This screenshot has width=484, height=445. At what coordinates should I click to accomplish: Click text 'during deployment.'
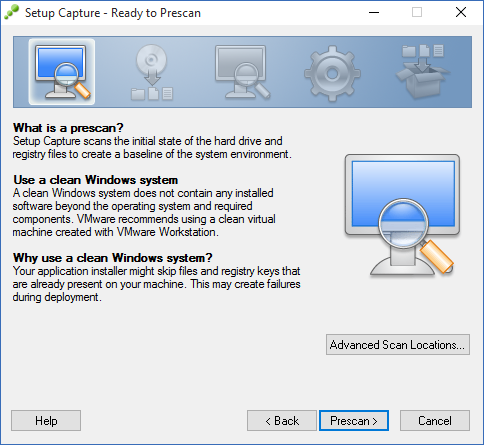point(57,297)
